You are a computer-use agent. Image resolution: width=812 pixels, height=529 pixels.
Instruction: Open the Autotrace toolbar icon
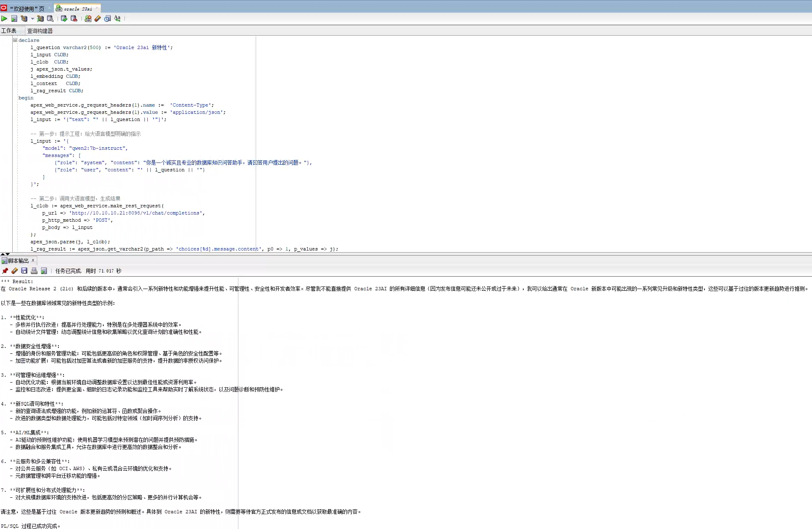[x=40, y=19]
